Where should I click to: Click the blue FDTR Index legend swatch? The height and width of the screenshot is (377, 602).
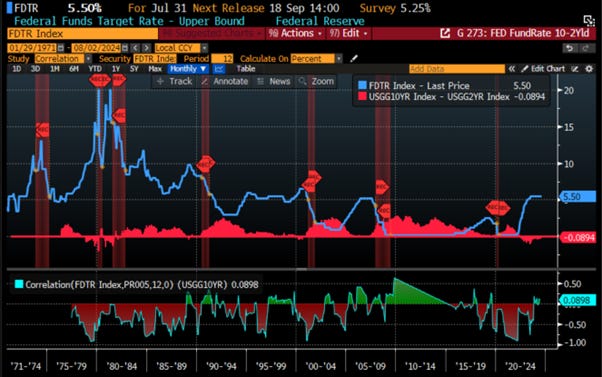pyautogui.click(x=362, y=85)
